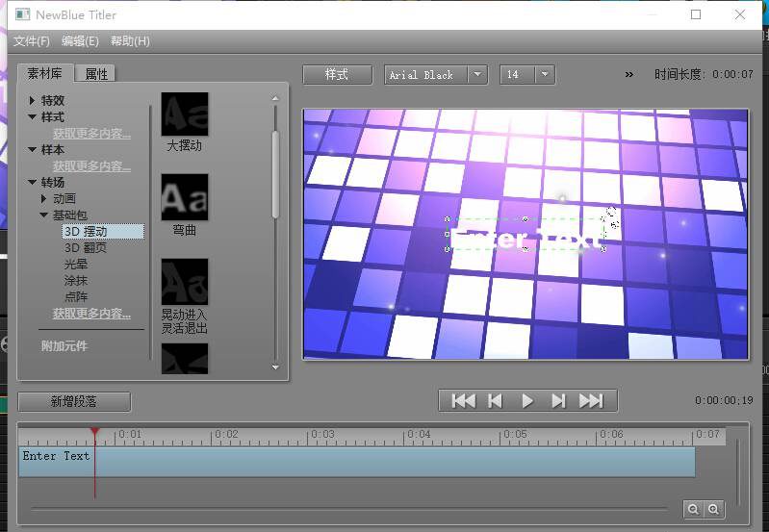Viewport: 769px width, 532px height.
Task: Zoom out the timeline
Action: click(693, 510)
